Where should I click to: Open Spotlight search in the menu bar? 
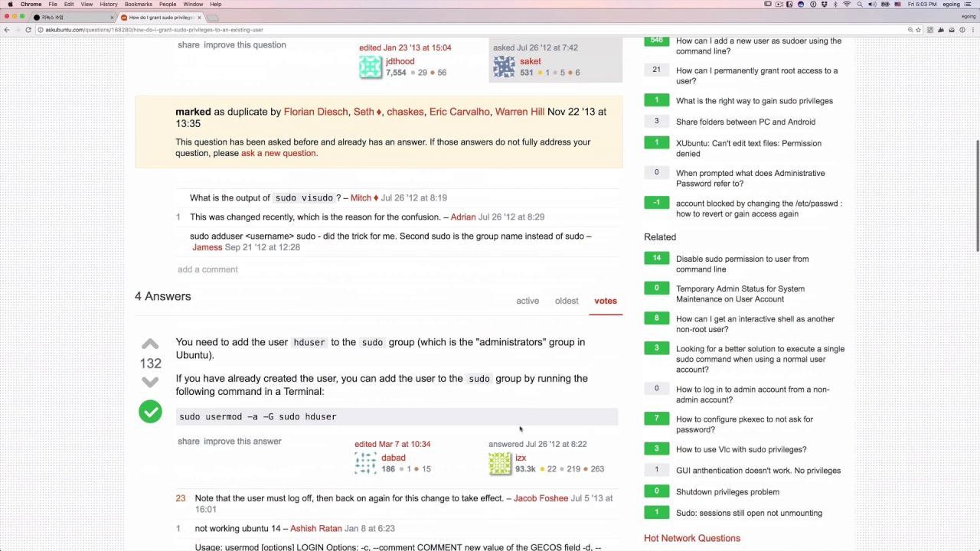860,4
